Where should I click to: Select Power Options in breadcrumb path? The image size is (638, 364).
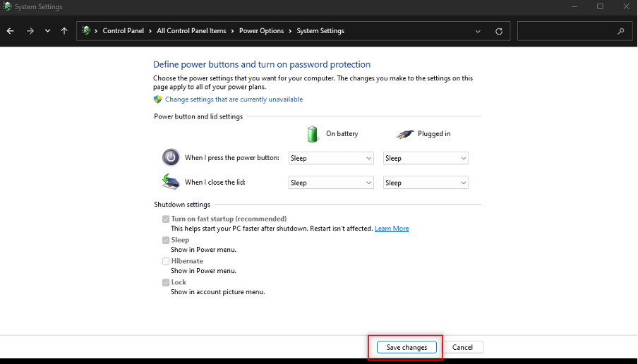point(261,31)
